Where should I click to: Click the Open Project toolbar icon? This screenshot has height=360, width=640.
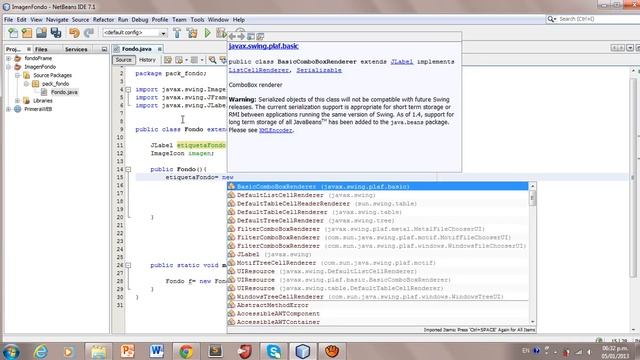[x=41, y=33]
